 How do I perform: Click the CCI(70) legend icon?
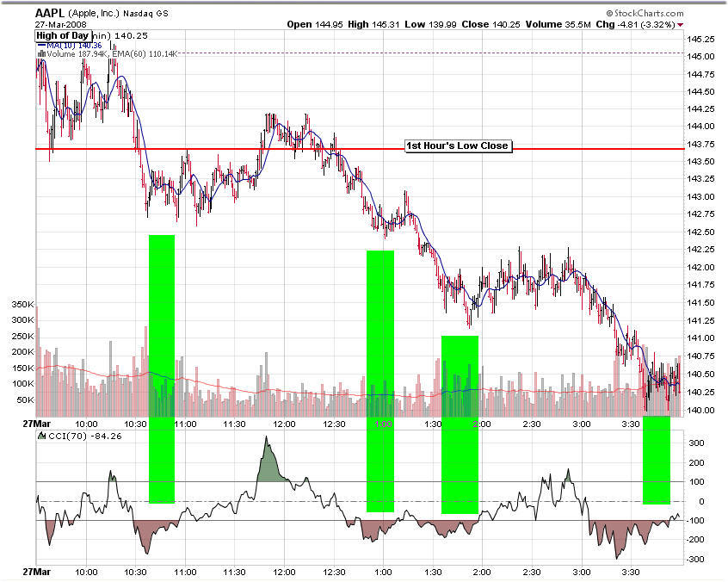tap(42, 436)
